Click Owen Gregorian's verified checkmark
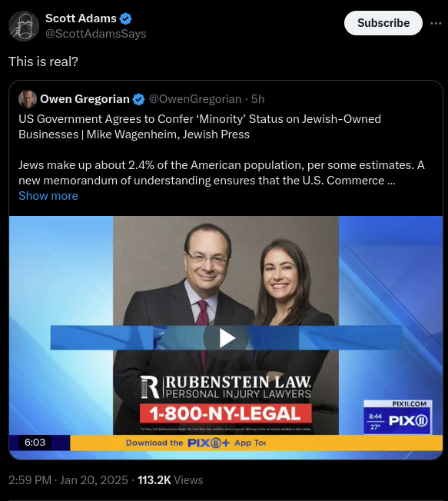The width and height of the screenshot is (448, 501). tap(138, 99)
